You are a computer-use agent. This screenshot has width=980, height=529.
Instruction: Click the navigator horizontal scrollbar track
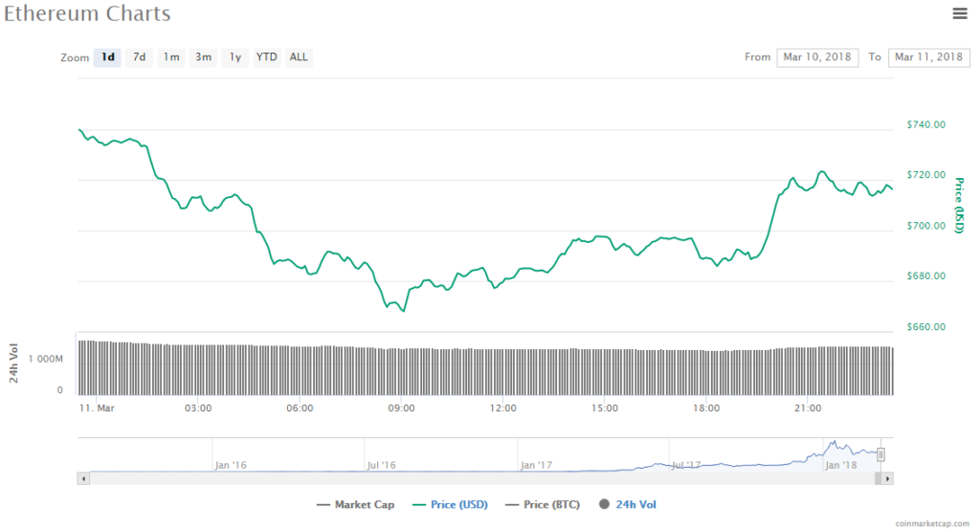479,477
